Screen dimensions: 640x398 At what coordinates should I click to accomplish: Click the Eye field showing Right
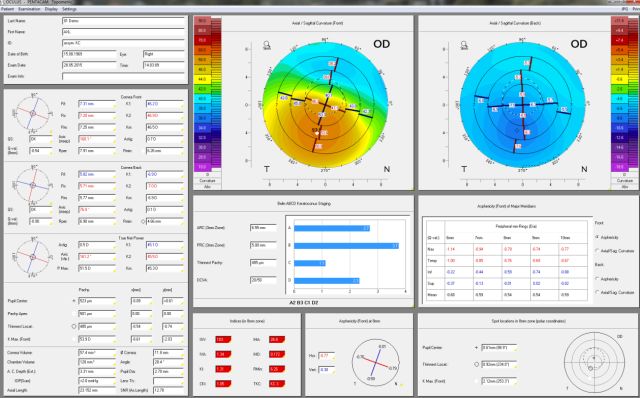[x=164, y=54]
